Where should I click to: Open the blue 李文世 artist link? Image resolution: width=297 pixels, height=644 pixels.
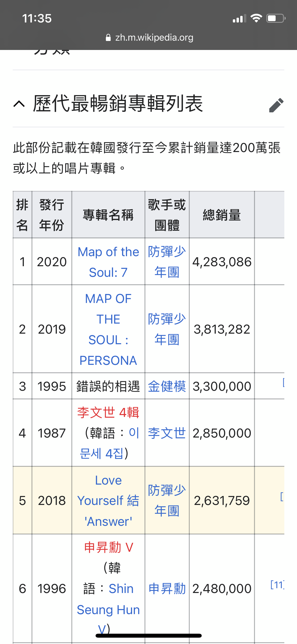coord(167,433)
